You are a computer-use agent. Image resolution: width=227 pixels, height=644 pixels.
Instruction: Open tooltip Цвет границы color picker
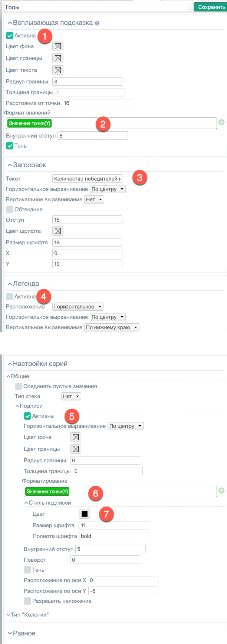58,58
